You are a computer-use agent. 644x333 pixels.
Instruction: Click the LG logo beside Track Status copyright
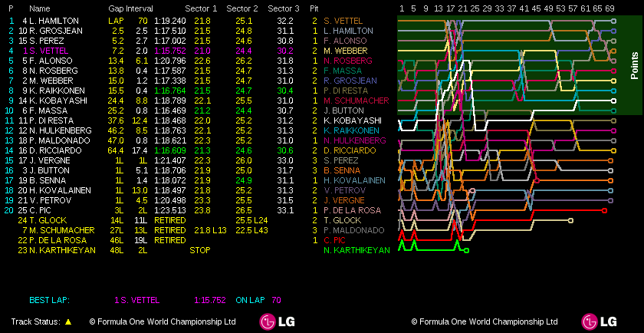coord(277,321)
